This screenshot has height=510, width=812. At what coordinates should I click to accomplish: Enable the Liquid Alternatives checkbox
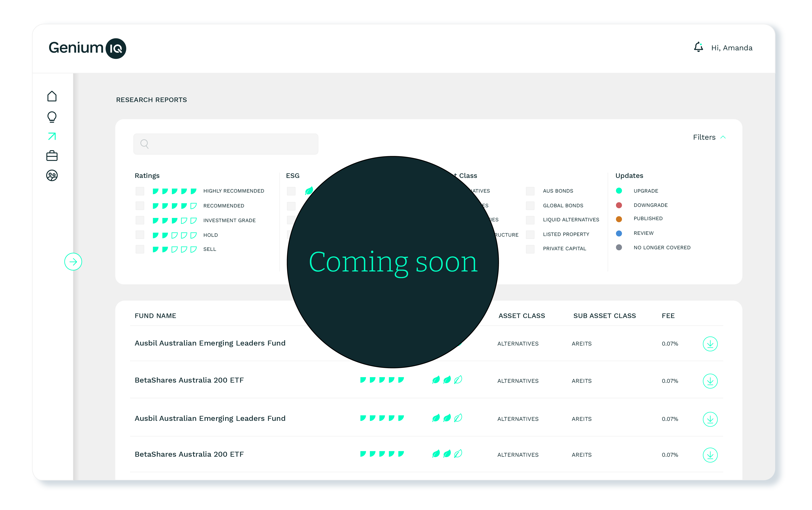click(x=530, y=220)
